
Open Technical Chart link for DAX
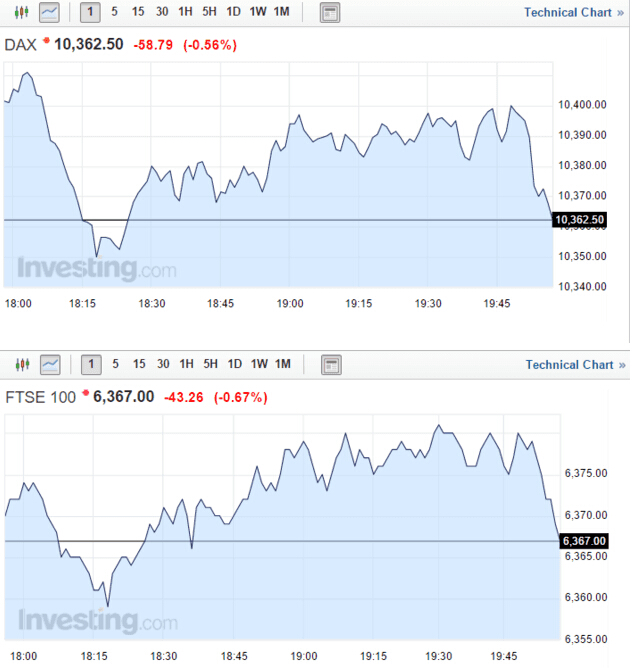coord(574,13)
